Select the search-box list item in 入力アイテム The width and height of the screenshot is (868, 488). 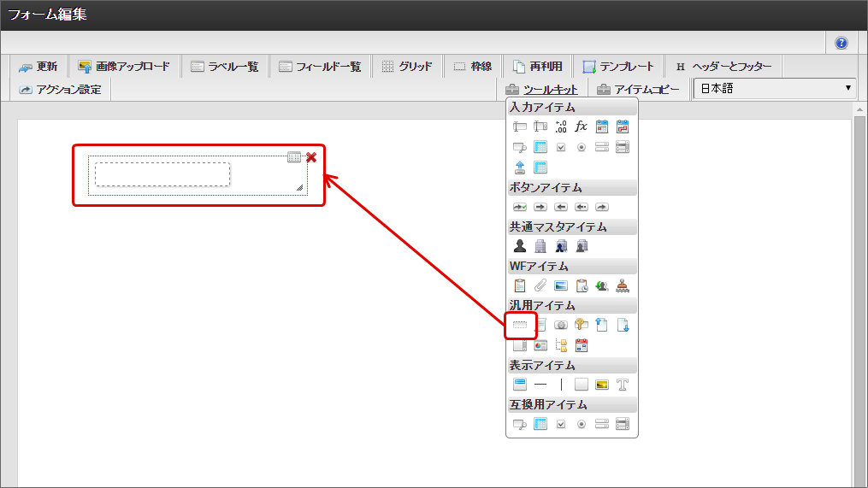(x=519, y=147)
